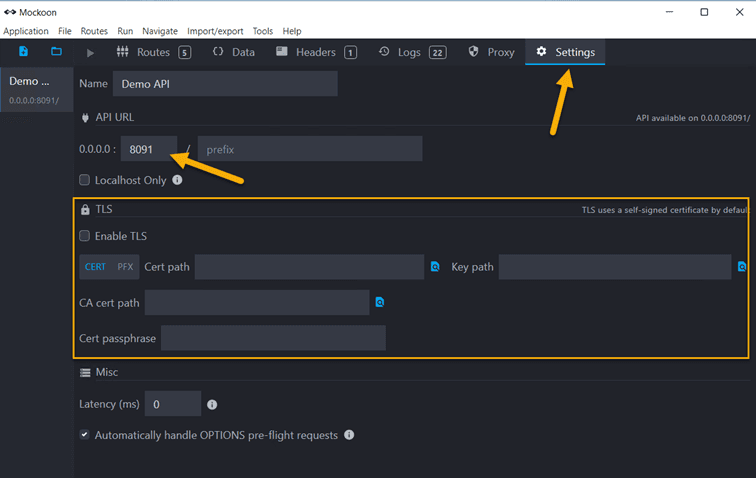Start the server with the play icon
Screen dimensions: 756x478
[x=90, y=52]
